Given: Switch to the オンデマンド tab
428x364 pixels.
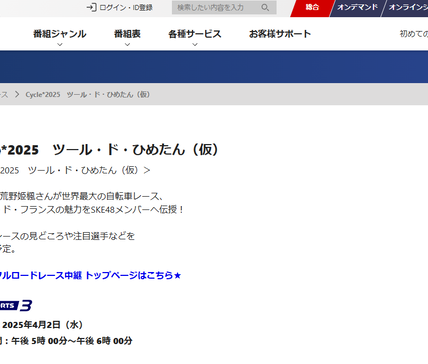Looking at the screenshot, I should click(357, 7).
